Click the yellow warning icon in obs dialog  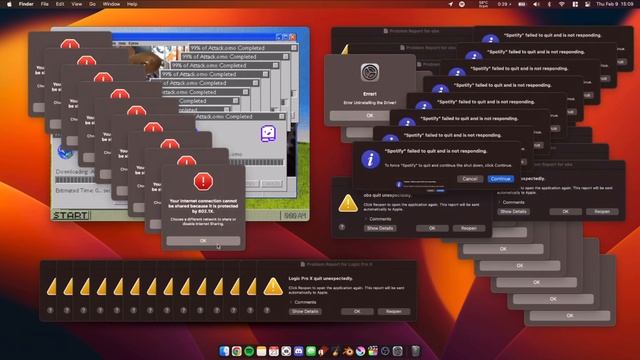pos(348,203)
